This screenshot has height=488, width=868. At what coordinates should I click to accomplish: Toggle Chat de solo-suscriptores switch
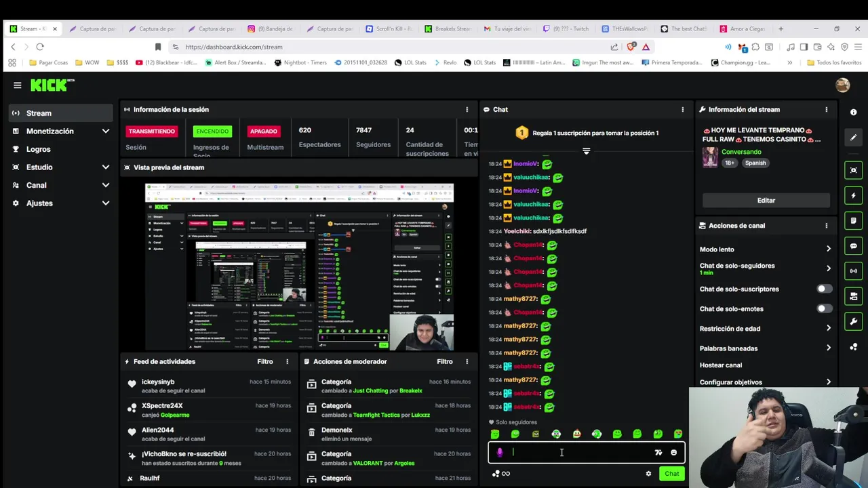click(x=824, y=289)
